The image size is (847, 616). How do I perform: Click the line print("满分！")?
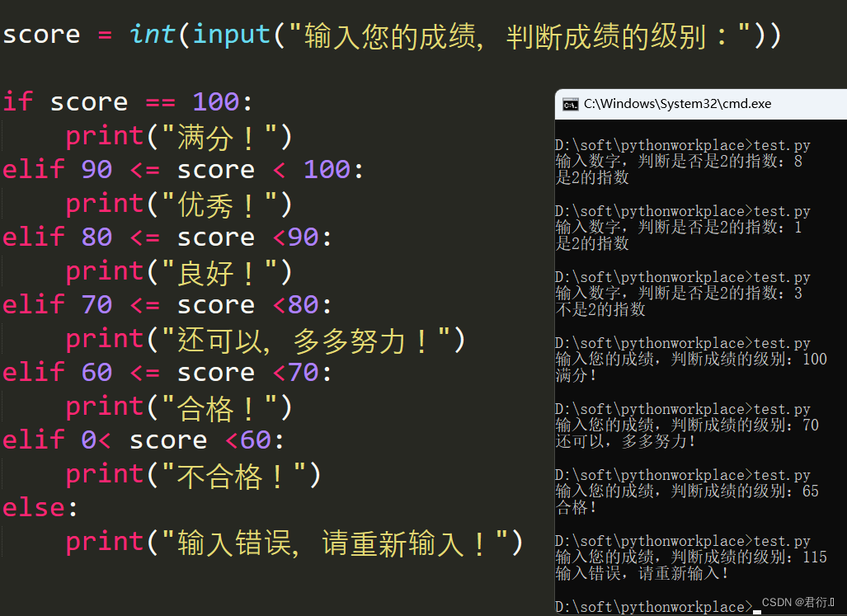coord(179,136)
